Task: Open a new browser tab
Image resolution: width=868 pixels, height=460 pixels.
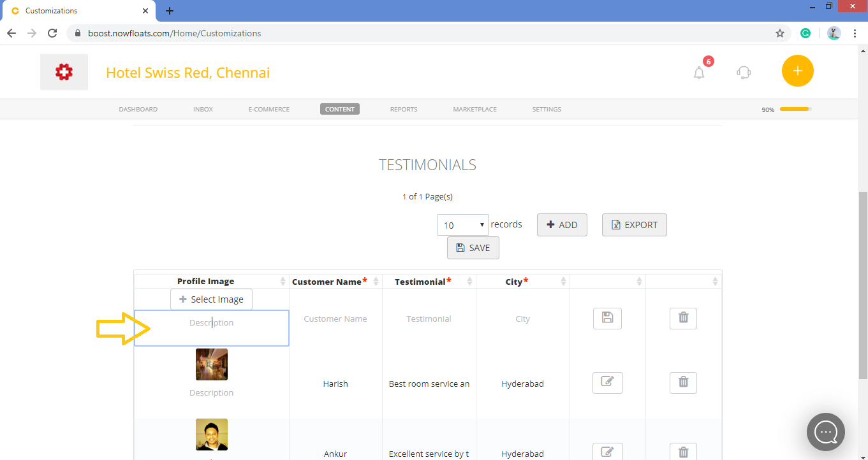Action: point(170,11)
